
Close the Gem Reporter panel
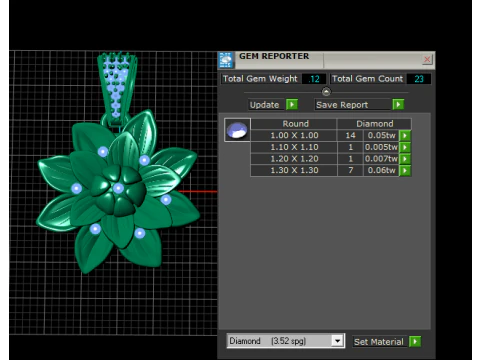pyautogui.click(x=427, y=59)
